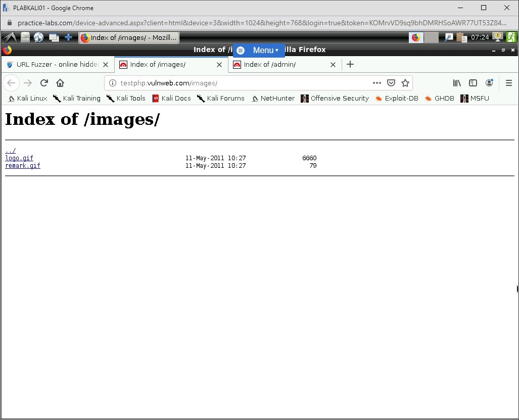Open the Kali dragon applications menu
Viewport: 519px width, 420px height.
[x=9, y=37]
